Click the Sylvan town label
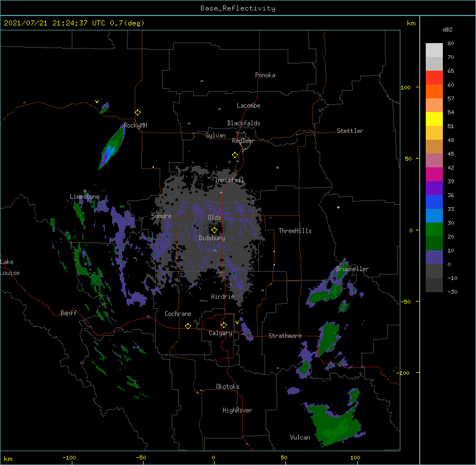Image resolution: width=476 pixels, height=465 pixels. click(215, 135)
